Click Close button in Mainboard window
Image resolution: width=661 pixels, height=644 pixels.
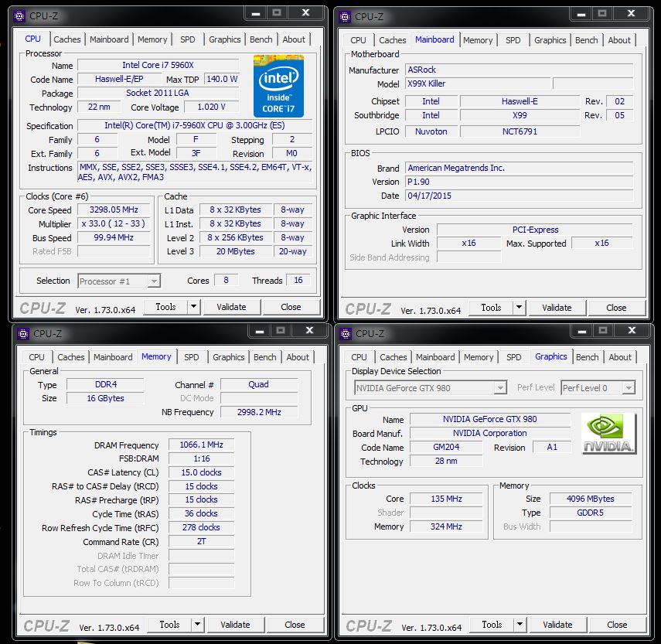(616, 308)
